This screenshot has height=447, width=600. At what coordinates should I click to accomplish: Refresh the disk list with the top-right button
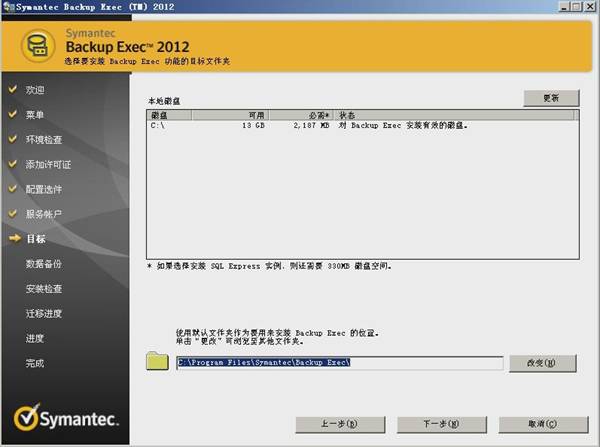coord(551,98)
